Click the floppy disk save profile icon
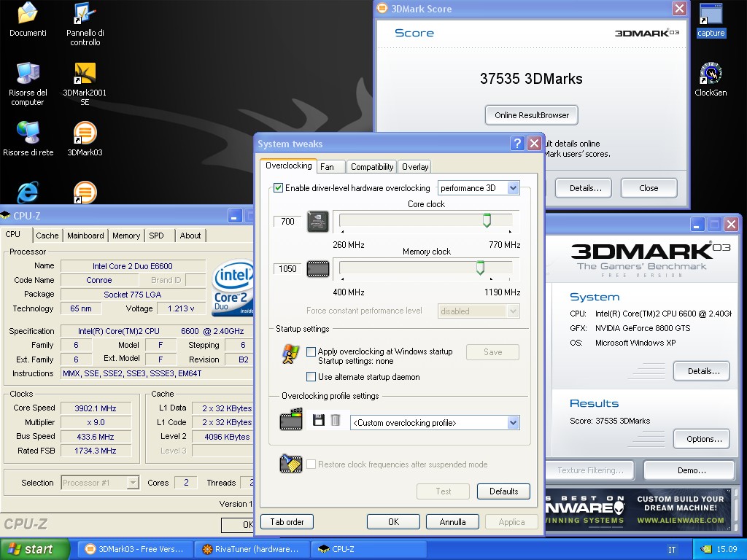 [x=319, y=420]
